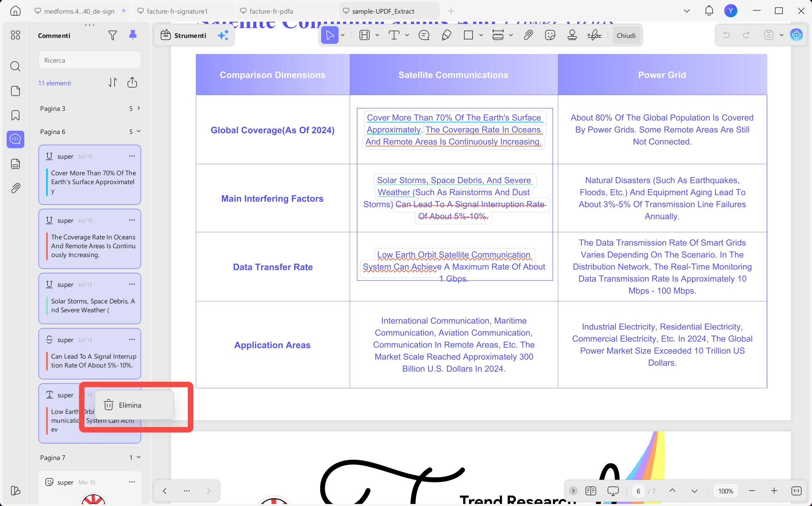The width and height of the screenshot is (812, 506).
Task: Open options for Mar 10 sticker comment
Action: pyautogui.click(x=132, y=482)
